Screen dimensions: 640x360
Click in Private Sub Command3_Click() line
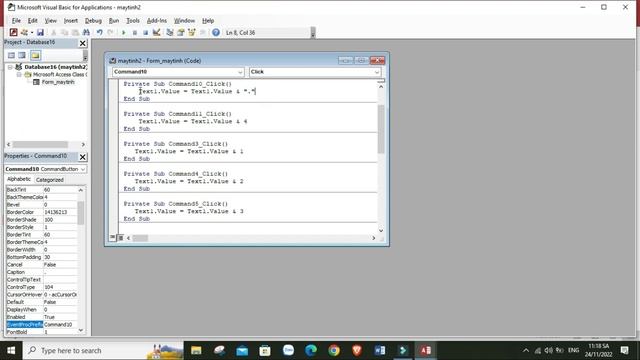(x=176, y=144)
